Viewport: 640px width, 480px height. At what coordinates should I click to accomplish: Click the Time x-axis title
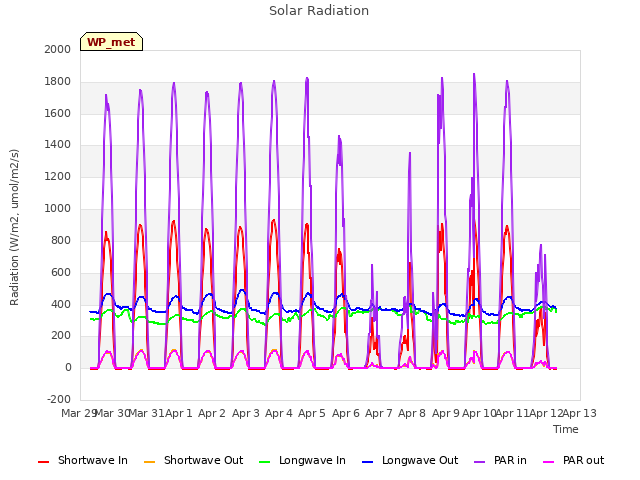(566, 429)
